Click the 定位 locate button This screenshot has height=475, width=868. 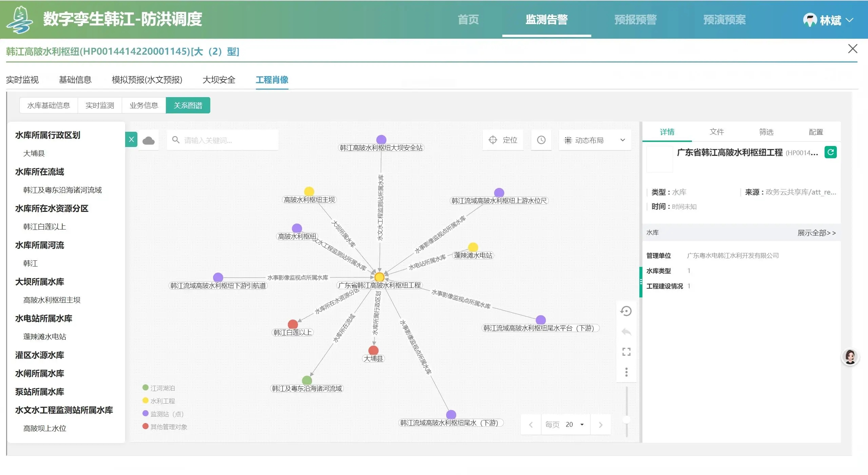pos(503,140)
